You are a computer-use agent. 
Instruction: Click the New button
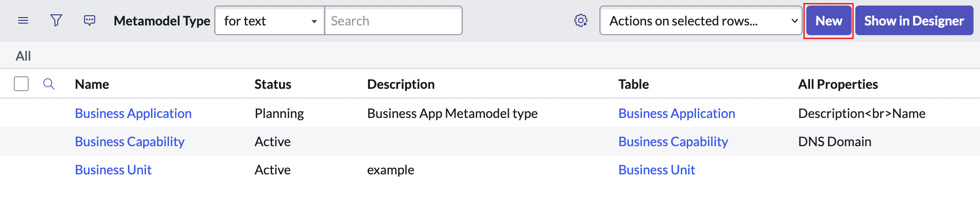click(829, 21)
